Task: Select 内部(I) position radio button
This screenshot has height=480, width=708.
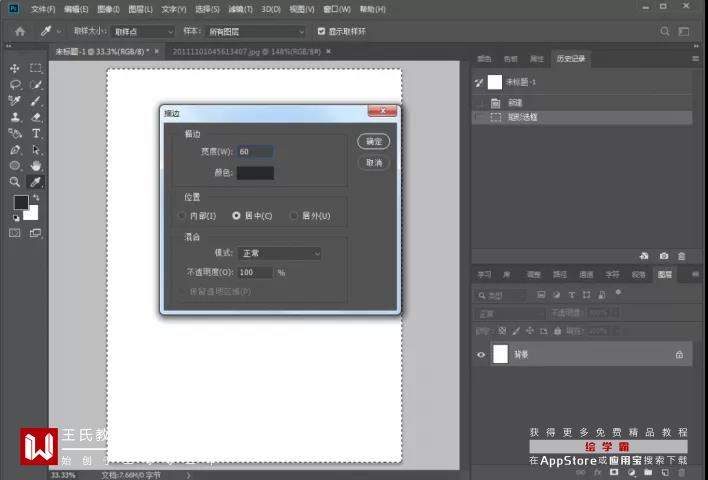Action: pos(182,216)
